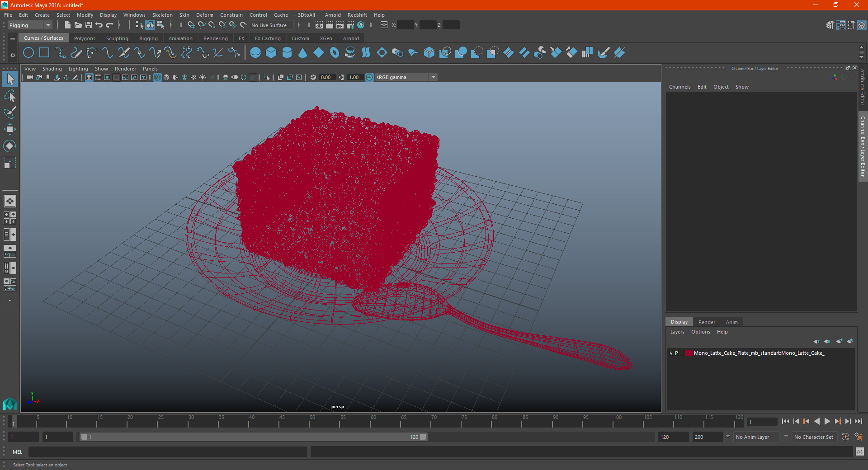This screenshot has height=470, width=868.
Task: Open layer editor Options menu
Action: (x=700, y=332)
